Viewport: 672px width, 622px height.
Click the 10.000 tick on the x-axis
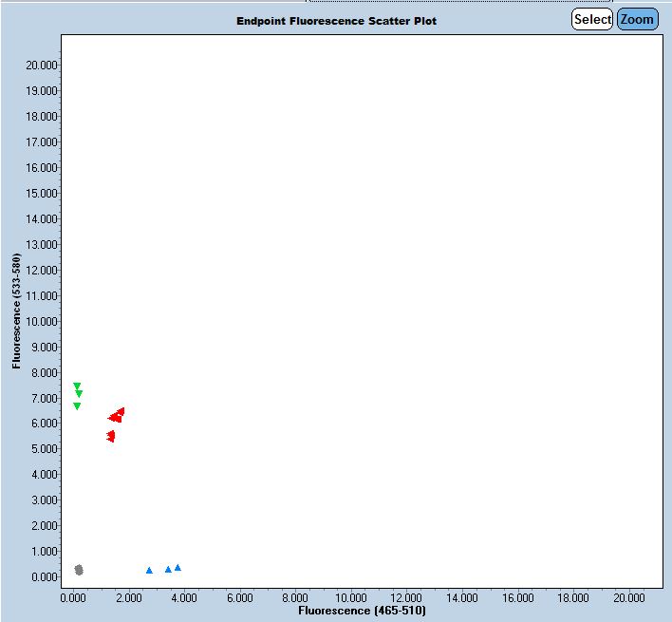[x=351, y=597]
